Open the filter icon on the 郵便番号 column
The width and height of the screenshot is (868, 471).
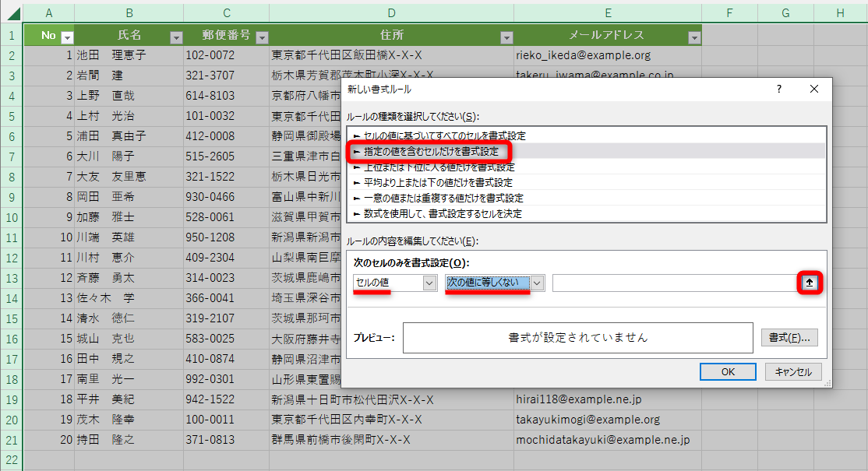click(262, 36)
